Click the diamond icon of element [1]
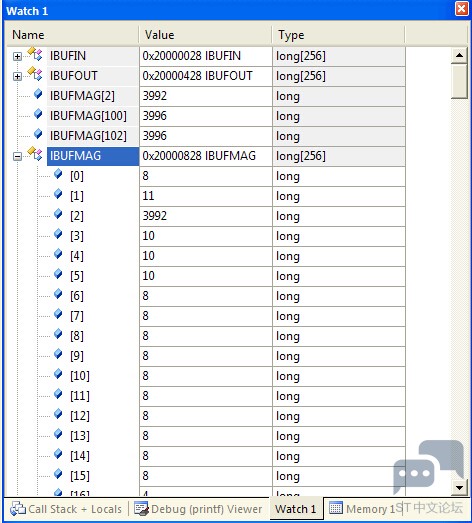 (58, 194)
